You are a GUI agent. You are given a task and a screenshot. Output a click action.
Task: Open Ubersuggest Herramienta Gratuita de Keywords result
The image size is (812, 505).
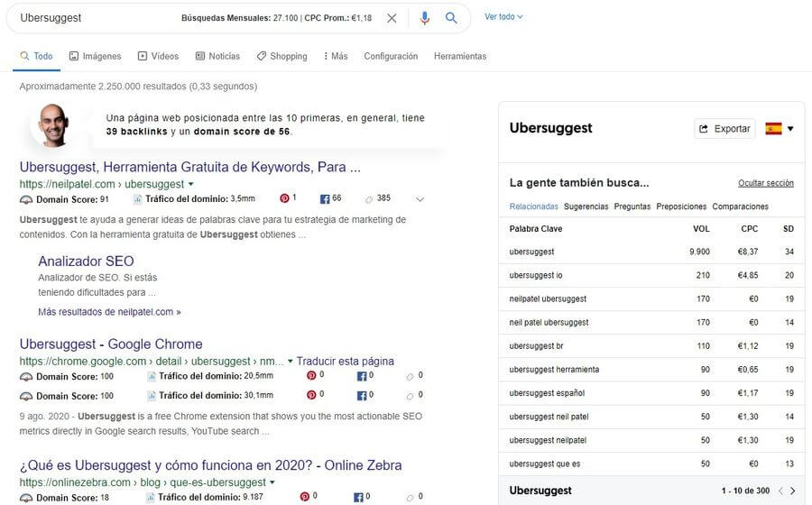(x=190, y=167)
